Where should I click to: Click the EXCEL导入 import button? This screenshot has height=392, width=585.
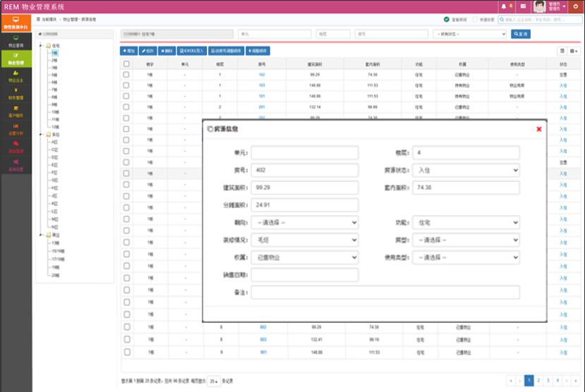(192, 51)
